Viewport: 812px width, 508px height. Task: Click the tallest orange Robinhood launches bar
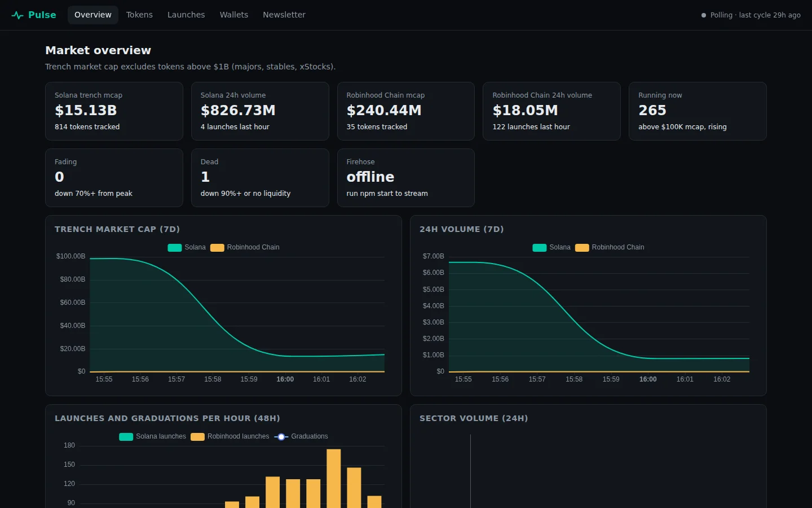[x=334, y=479]
